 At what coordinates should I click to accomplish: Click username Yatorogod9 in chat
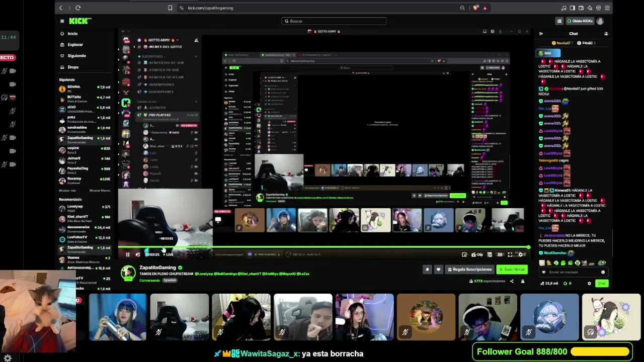point(549,160)
